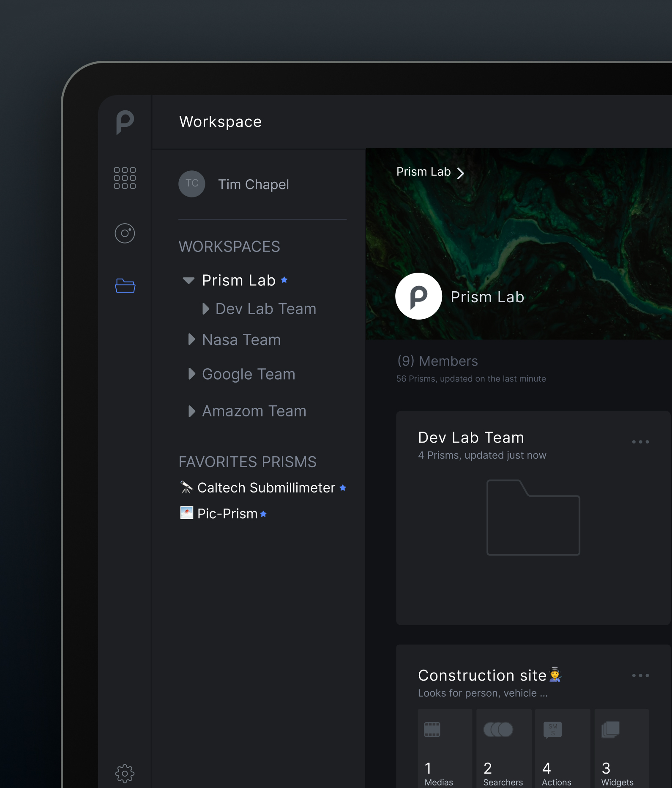Image resolution: width=672 pixels, height=788 pixels.
Task: Select Dev Lab Team tree item
Action: 266,309
